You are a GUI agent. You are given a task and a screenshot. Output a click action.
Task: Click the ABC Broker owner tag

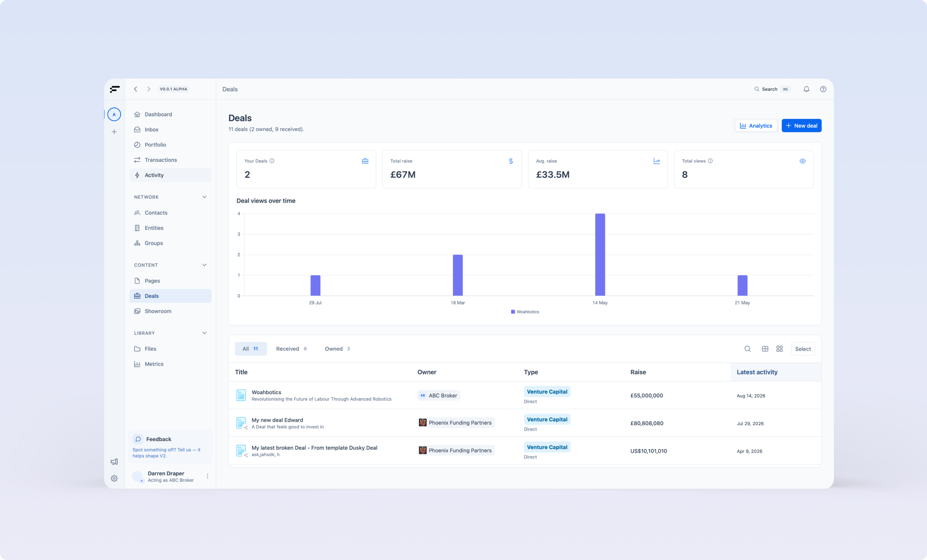pyautogui.click(x=439, y=395)
